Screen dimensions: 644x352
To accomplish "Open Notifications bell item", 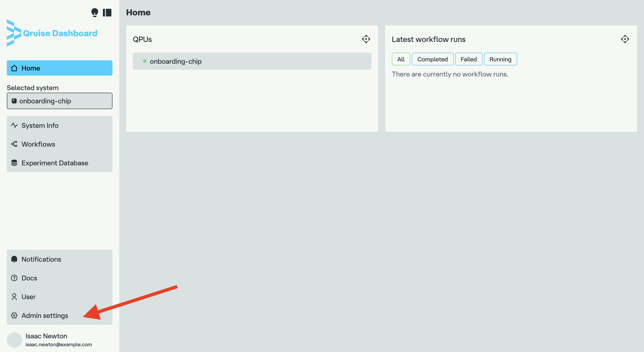I will click(41, 259).
